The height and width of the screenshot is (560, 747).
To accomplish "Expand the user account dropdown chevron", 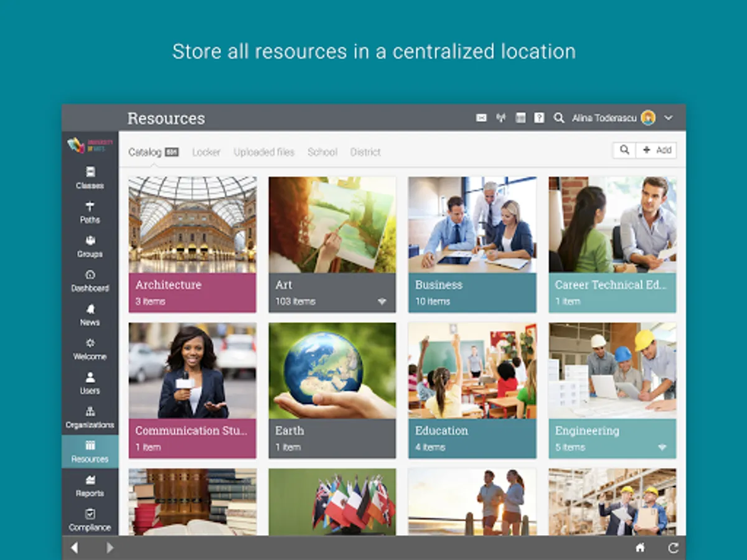I will tap(669, 118).
